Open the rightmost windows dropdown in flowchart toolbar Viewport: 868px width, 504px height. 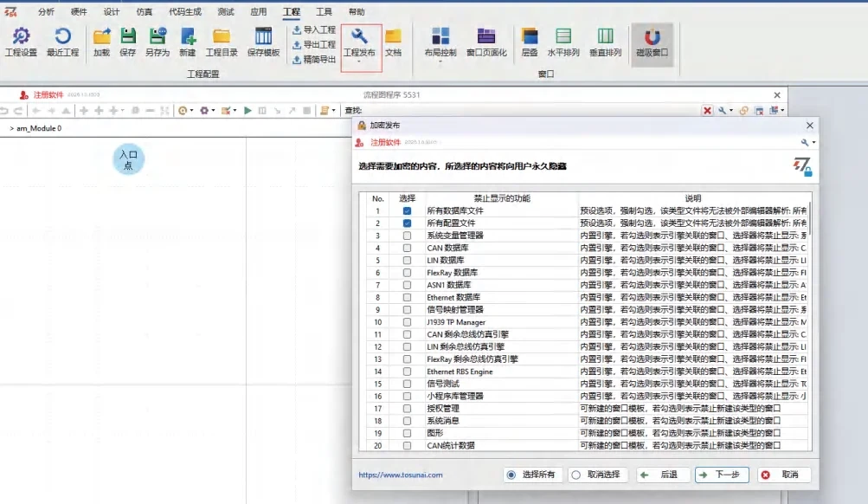pyautogui.click(x=776, y=111)
